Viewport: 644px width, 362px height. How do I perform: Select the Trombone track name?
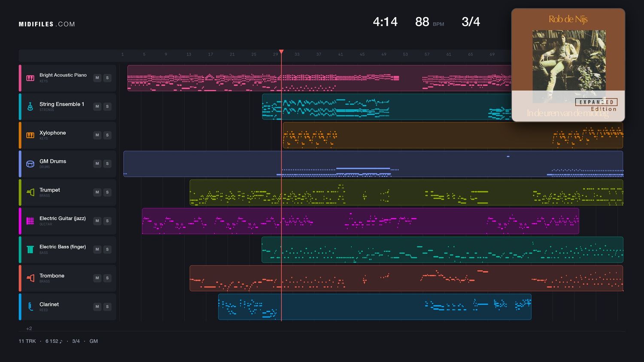52,276
